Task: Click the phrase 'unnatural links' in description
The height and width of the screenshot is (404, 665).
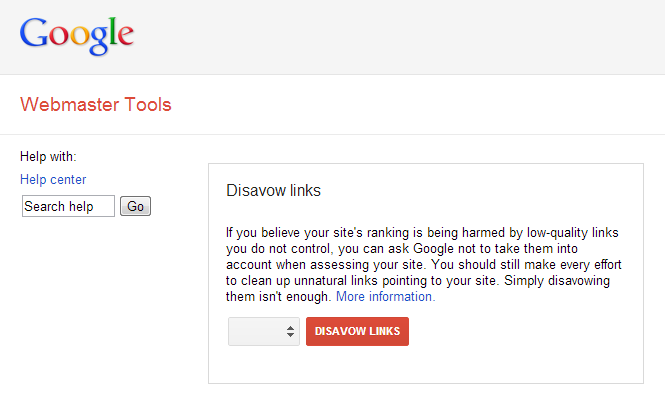Action: (335, 280)
